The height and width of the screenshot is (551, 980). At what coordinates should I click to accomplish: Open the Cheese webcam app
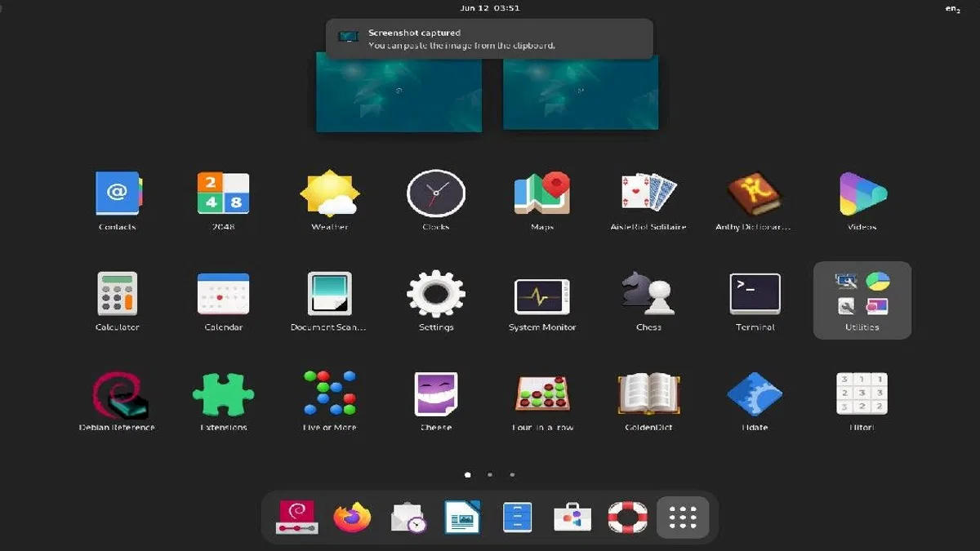click(436, 401)
